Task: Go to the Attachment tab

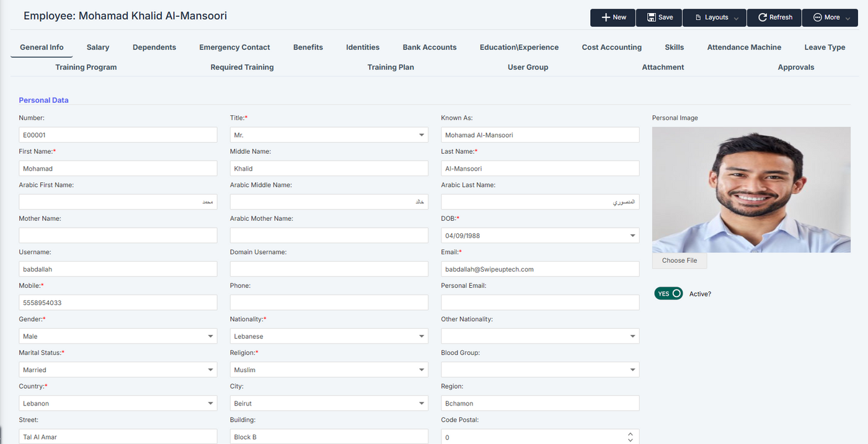Action: click(663, 67)
